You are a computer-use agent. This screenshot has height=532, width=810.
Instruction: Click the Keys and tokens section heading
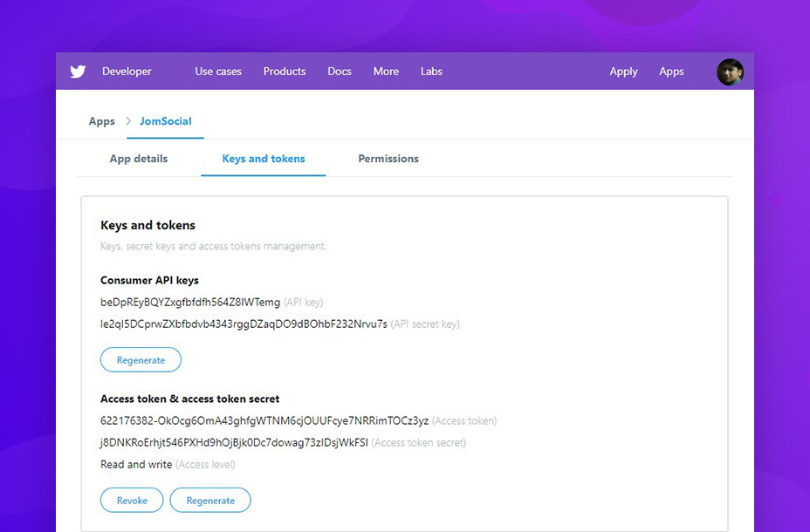[148, 225]
